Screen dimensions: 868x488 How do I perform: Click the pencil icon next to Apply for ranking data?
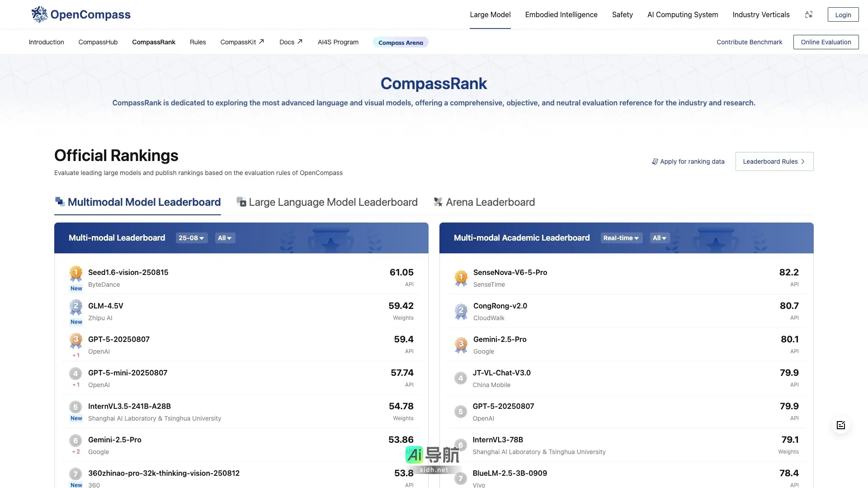point(655,161)
